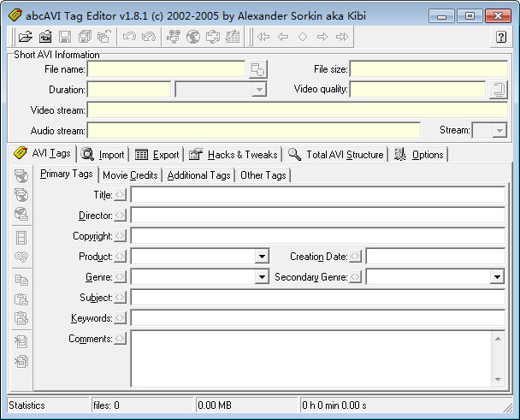Click the first globe-with-bubble icon in the sidebar
520x420 pixels.
coord(21,176)
